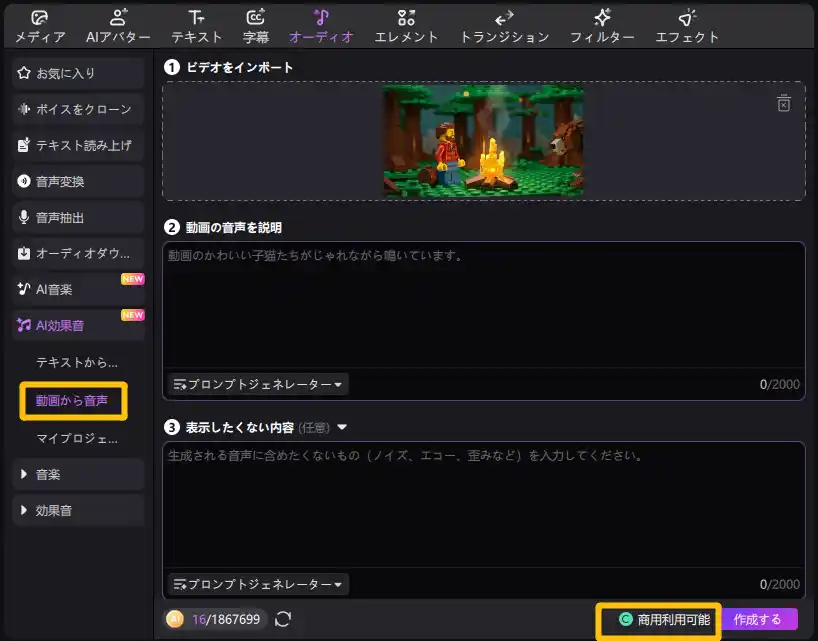Select the オーディオ tab
The image size is (818, 641).
321,27
